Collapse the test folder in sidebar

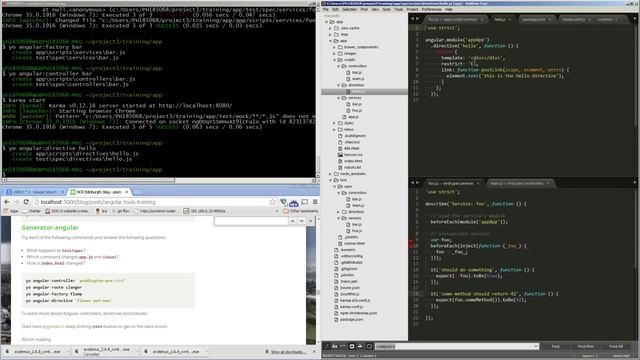click(x=331, y=180)
